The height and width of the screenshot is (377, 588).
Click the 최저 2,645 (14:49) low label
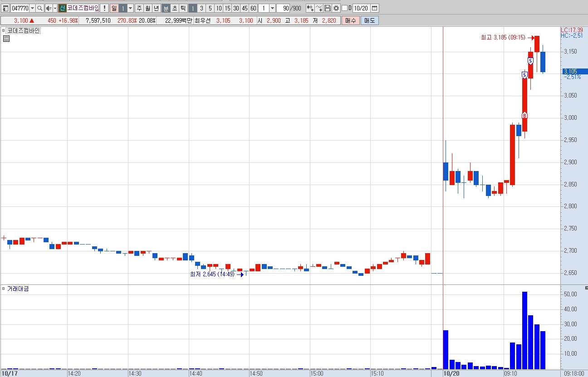point(212,274)
